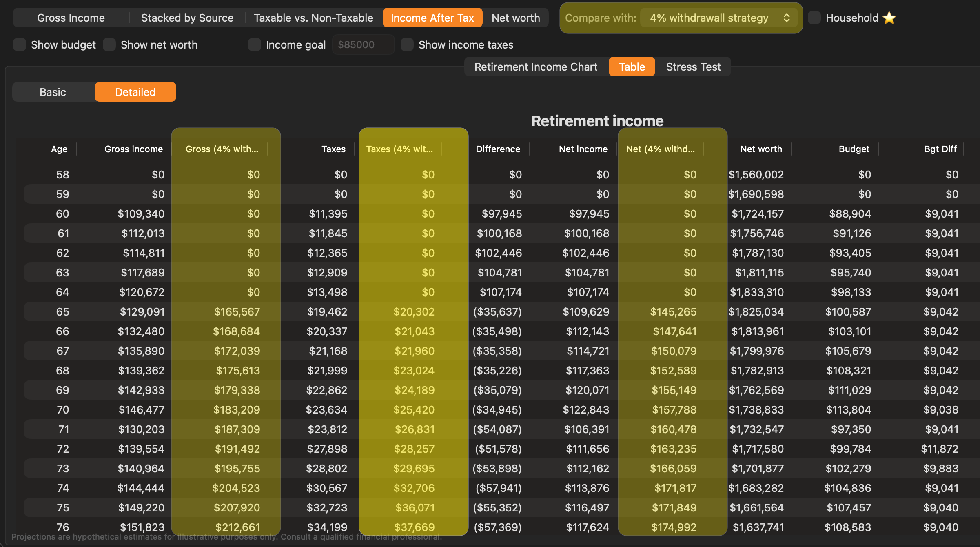Click the $37,669 comparison taxes cell
980x547 pixels.
(414, 527)
